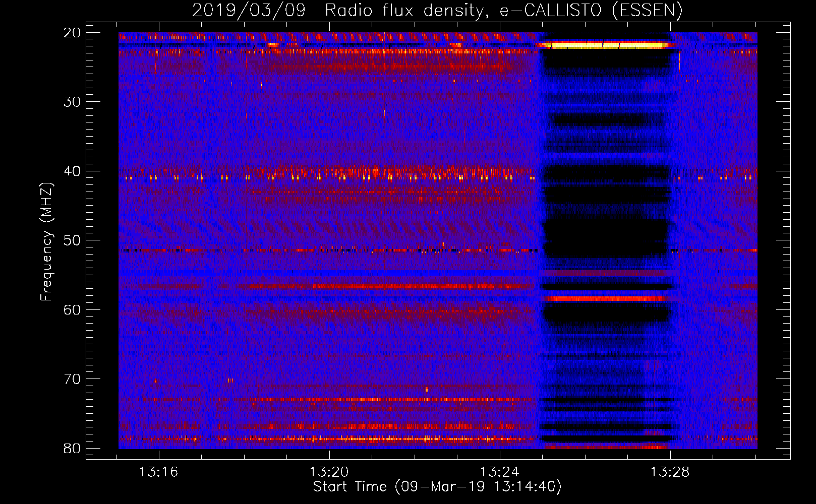
Task: Click the 13:28 time tick label
Action: click(670, 472)
